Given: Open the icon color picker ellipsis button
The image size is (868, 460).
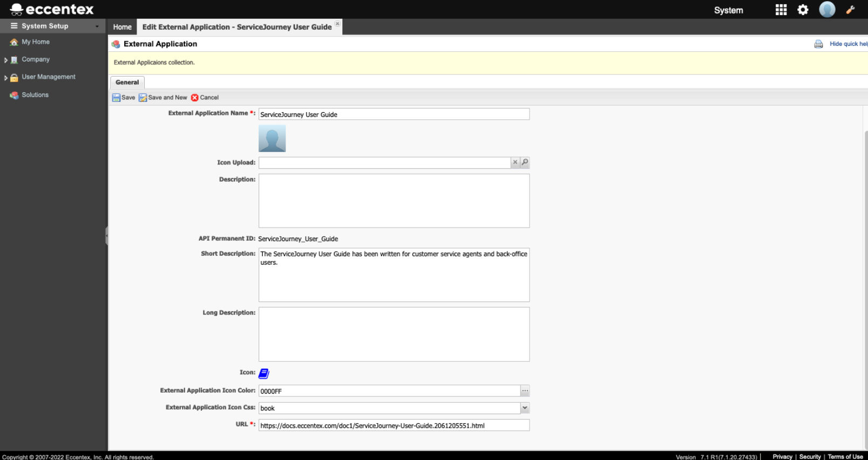Looking at the screenshot, I should pos(525,391).
